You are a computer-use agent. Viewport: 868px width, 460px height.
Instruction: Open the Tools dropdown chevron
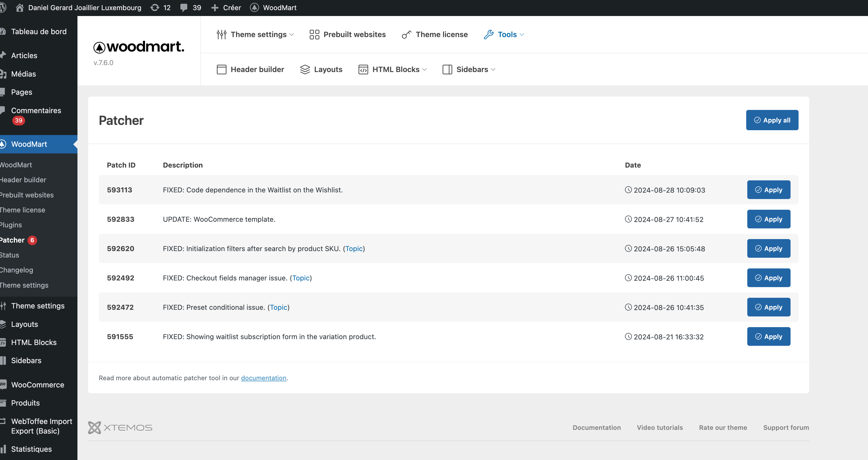click(522, 34)
